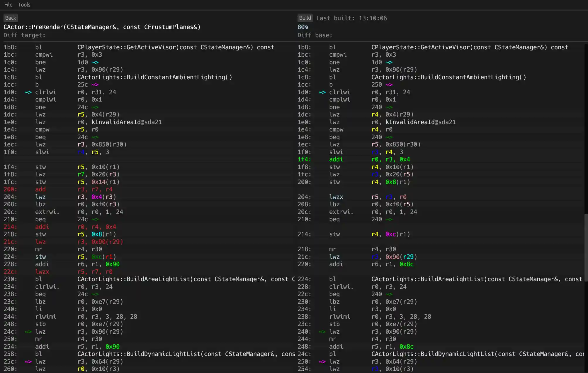The height and width of the screenshot is (373, 588).
Task: Click the branch arrow next to beq at 1e8
Action: 95,137
